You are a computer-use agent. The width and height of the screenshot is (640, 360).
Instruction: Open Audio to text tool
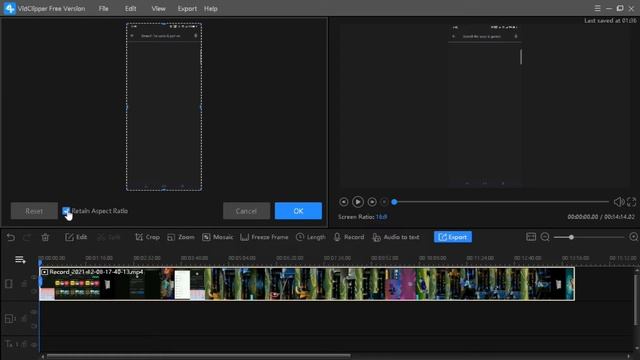coord(396,237)
